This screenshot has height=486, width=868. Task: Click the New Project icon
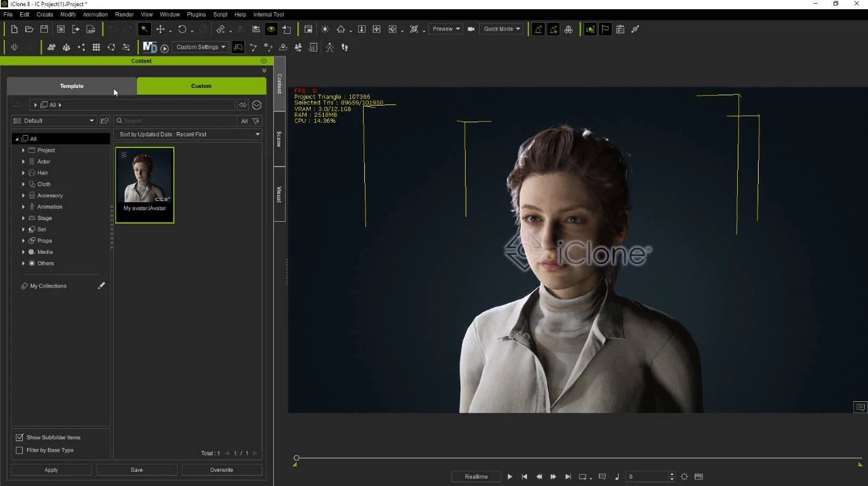pyautogui.click(x=14, y=29)
